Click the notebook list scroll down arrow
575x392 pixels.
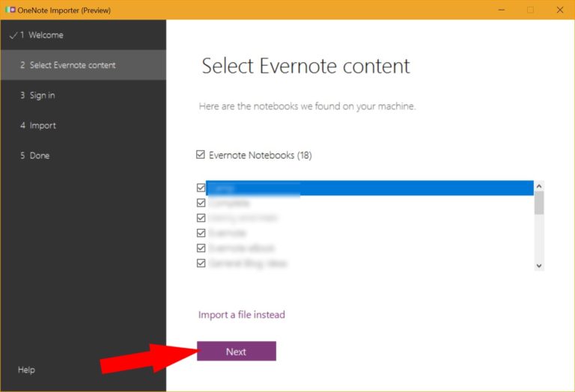(x=539, y=266)
